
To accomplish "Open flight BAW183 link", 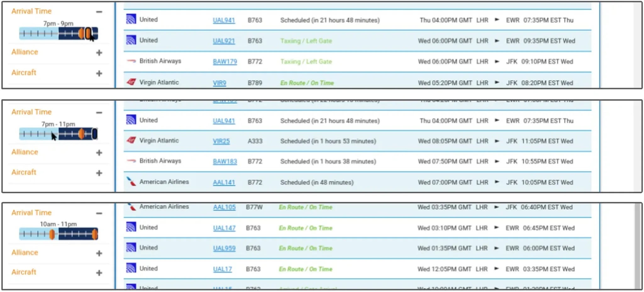I will tap(225, 162).
